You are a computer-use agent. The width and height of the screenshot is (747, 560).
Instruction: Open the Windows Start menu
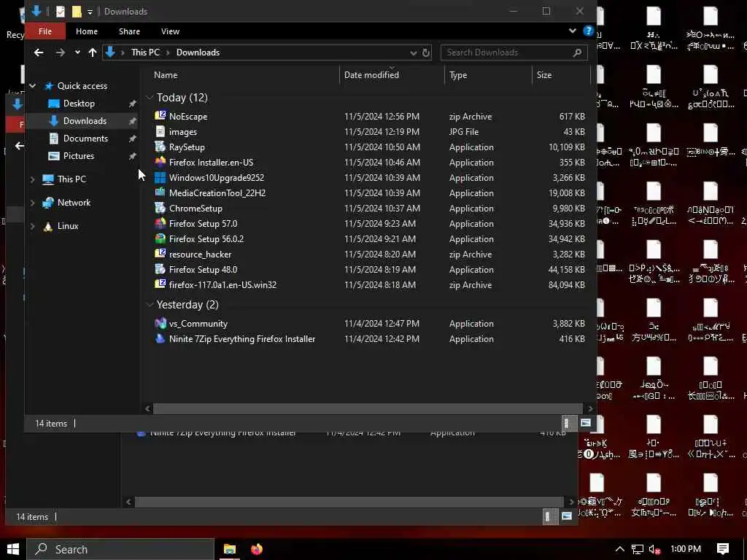tap(13, 549)
